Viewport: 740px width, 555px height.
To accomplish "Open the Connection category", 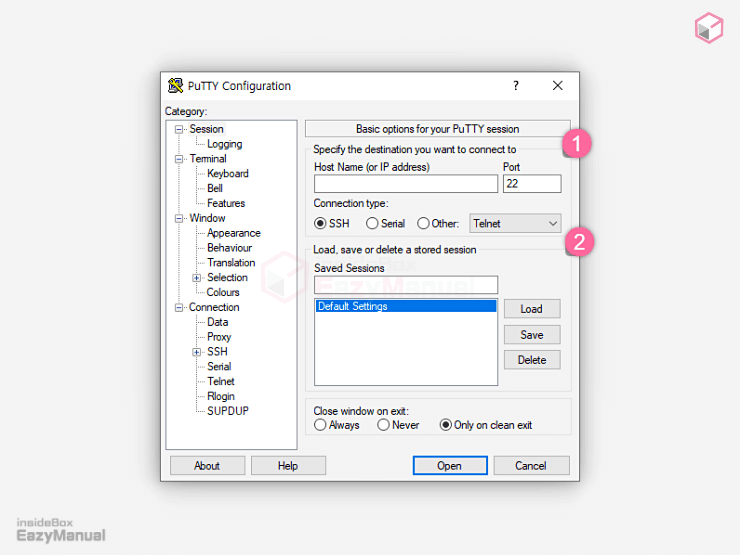I will click(214, 307).
